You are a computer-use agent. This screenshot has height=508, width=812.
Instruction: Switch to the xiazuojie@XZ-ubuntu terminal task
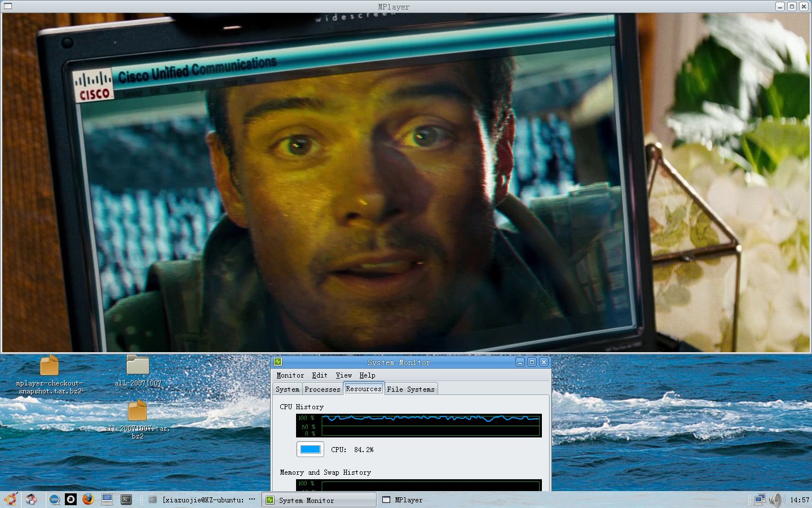pos(203,500)
